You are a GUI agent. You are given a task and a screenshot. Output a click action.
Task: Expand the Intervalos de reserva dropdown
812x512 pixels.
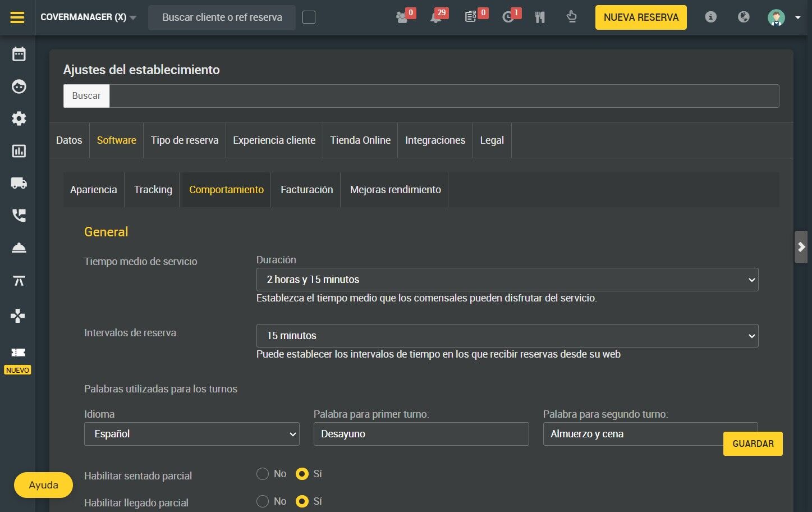tap(507, 336)
